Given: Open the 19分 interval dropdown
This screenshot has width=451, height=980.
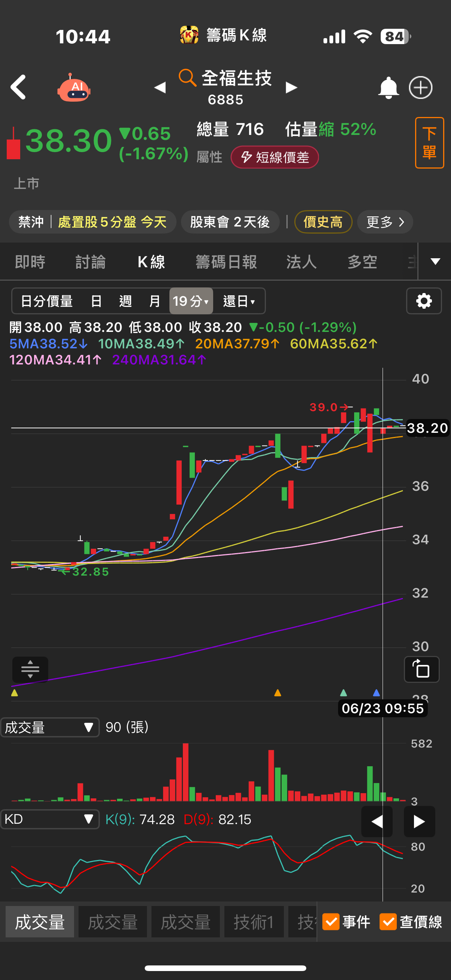Looking at the screenshot, I should pos(191,301).
